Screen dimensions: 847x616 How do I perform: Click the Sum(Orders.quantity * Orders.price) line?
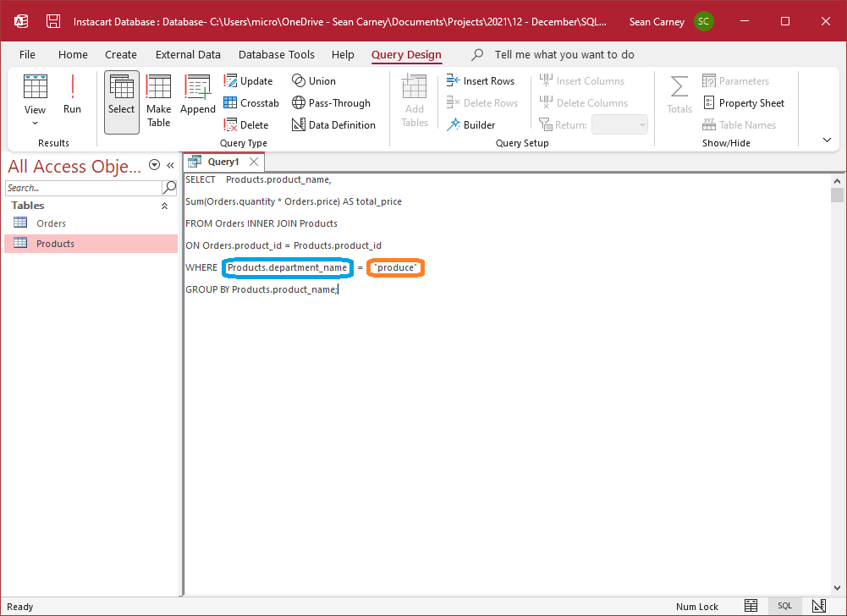click(294, 201)
